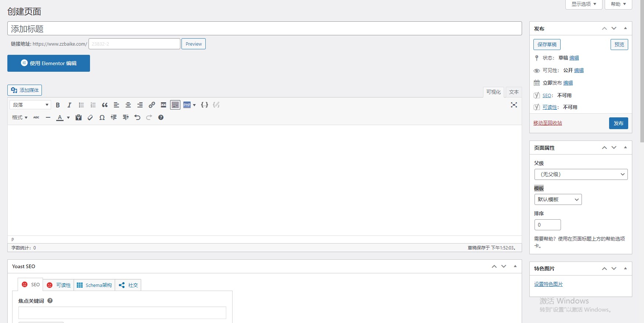Collapse the 发布 panel

click(x=625, y=28)
